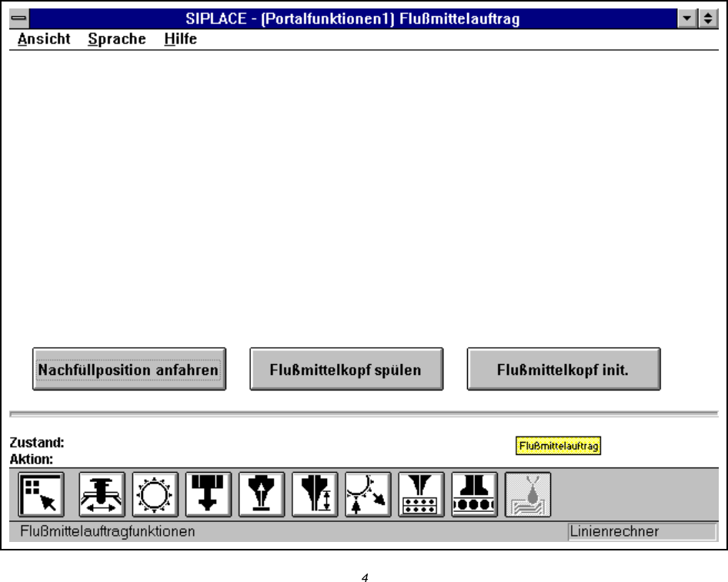Click the Linienrechner status field

point(643,532)
